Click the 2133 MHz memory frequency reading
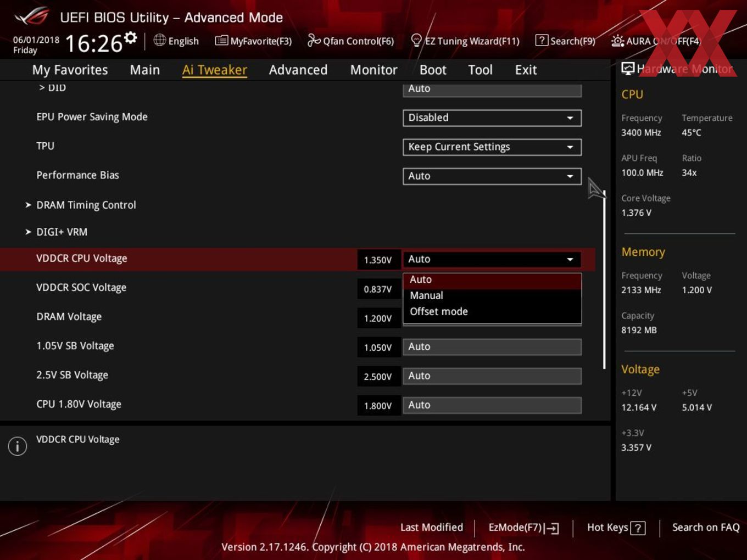The height and width of the screenshot is (560, 747). pyautogui.click(x=641, y=290)
